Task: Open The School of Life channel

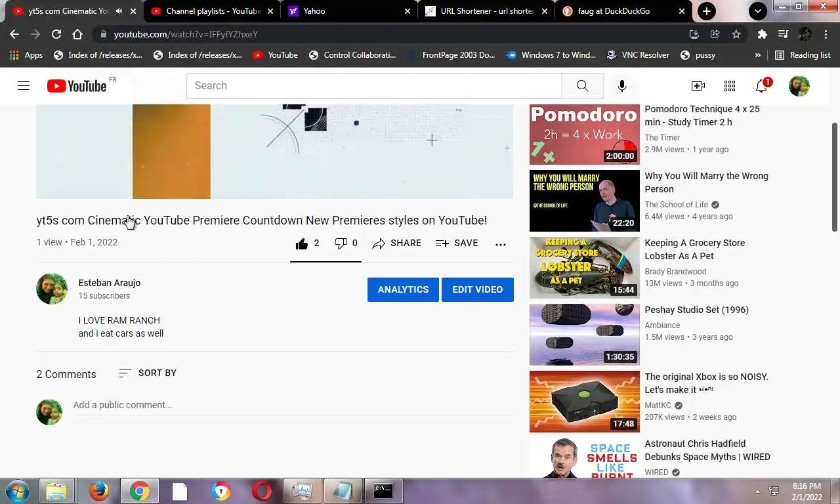Action: pyautogui.click(x=677, y=205)
